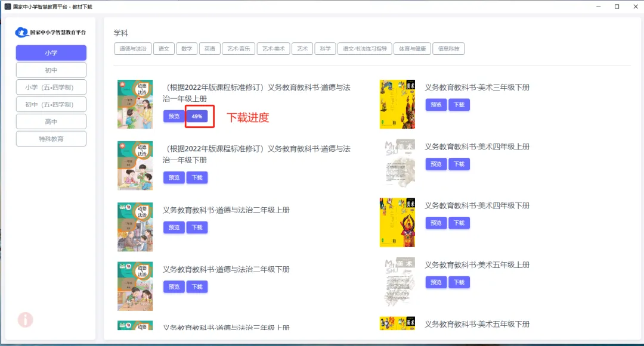Preview 道德与法治二年级上册
Viewport: 644px width, 346px height.
pos(174,227)
